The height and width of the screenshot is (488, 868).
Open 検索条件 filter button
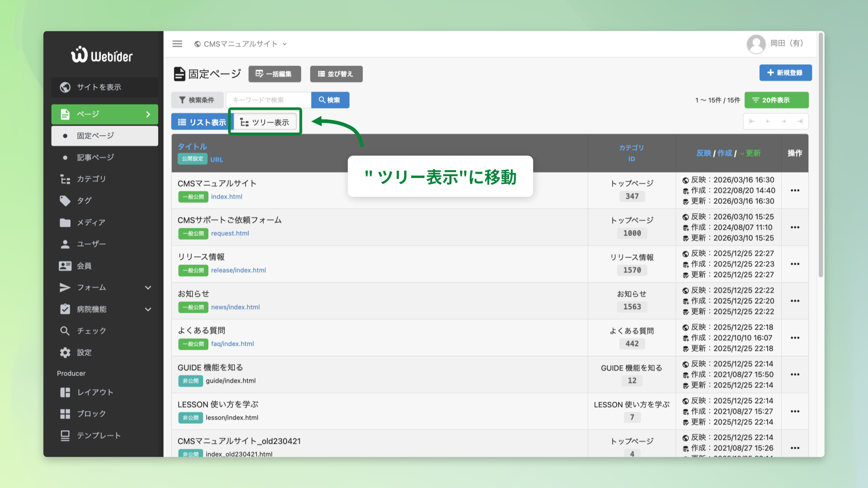click(197, 100)
